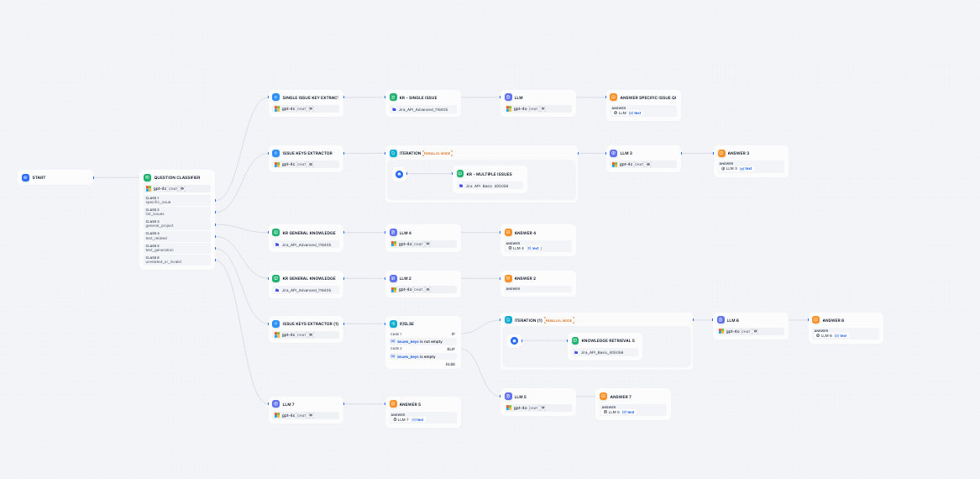Click the gpt-4o model row on LLM 5
Image resolution: width=980 pixels, height=479 pixels.
coord(537,408)
